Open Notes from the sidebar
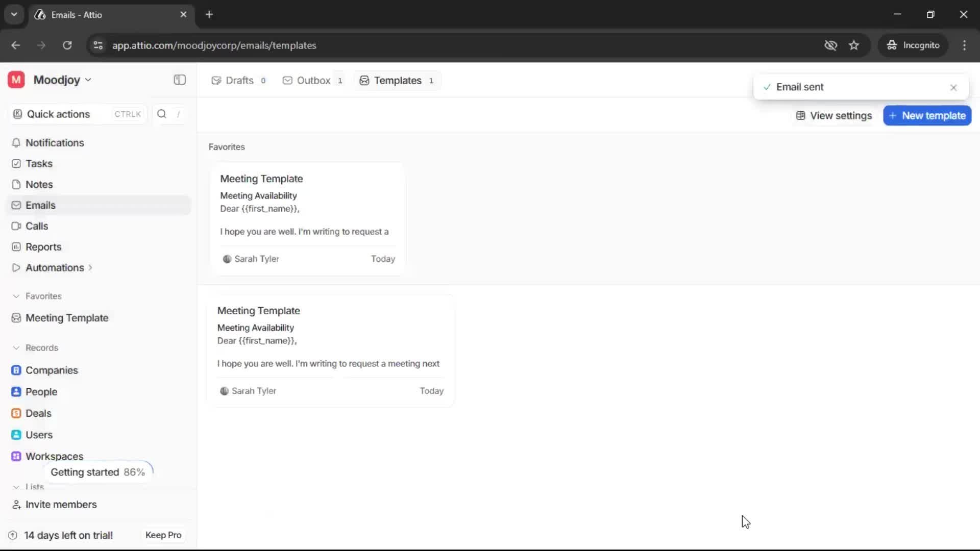Image resolution: width=980 pixels, height=551 pixels. 39,184
